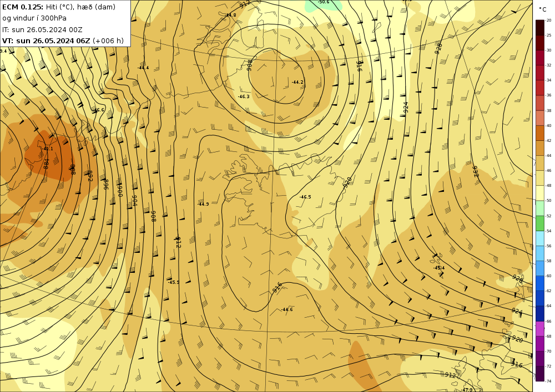Click the -50.6 temperature label at top
Image resolution: width=555 pixels, height=392 pixels.
tap(323, 2)
